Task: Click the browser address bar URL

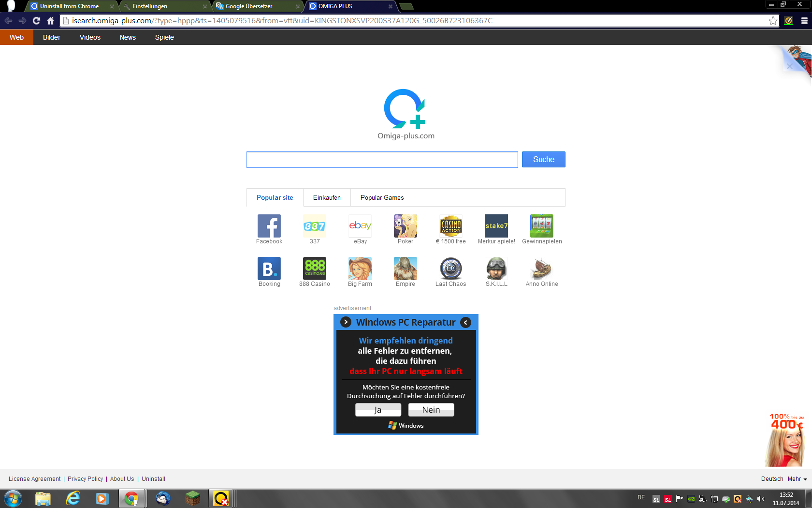Action: click(282, 20)
